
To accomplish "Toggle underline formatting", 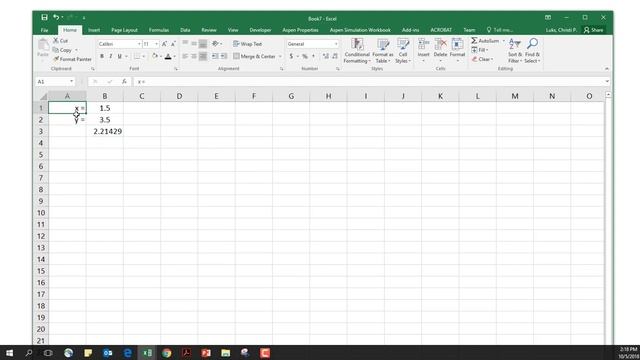I will pos(120,56).
